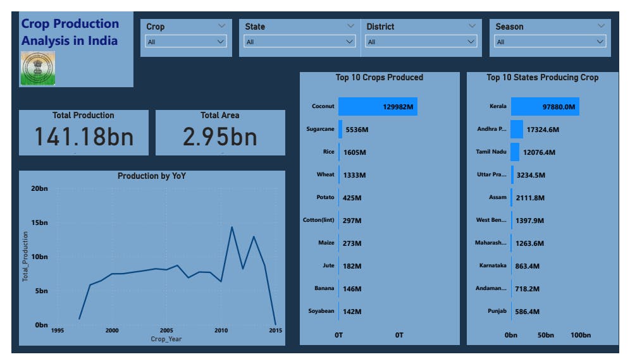The height and width of the screenshot is (364, 630).
Task: Click the Total Area card value
Action: point(220,136)
